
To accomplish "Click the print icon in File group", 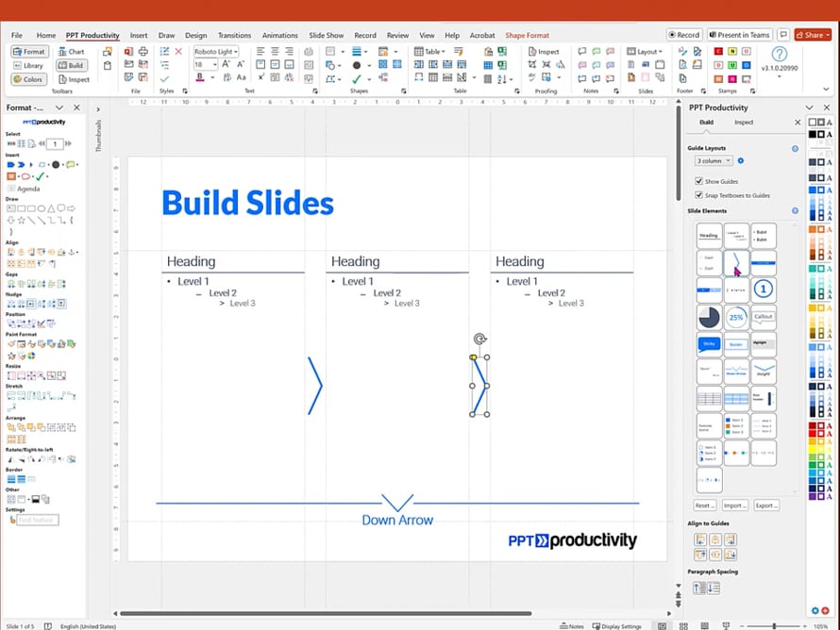I will pyautogui.click(x=143, y=51).
